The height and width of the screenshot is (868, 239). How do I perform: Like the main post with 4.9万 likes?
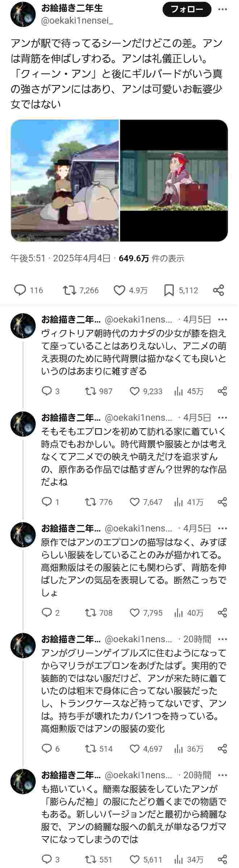(x=130, y=290)
